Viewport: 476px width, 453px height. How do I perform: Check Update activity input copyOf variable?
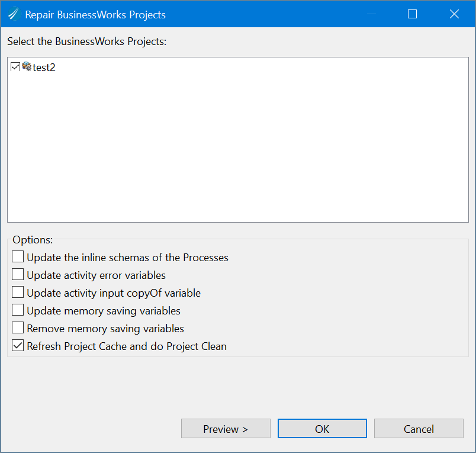(18, 292)
